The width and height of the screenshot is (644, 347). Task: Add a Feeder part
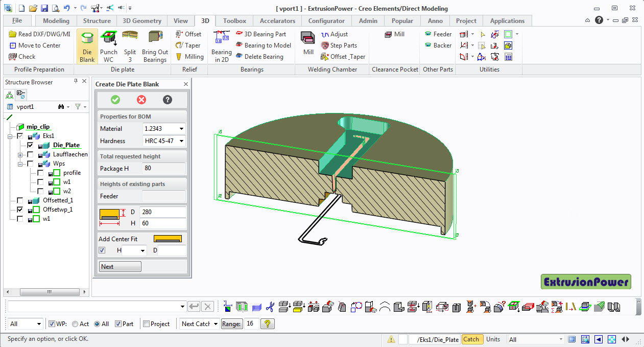(x=438, y=34)
